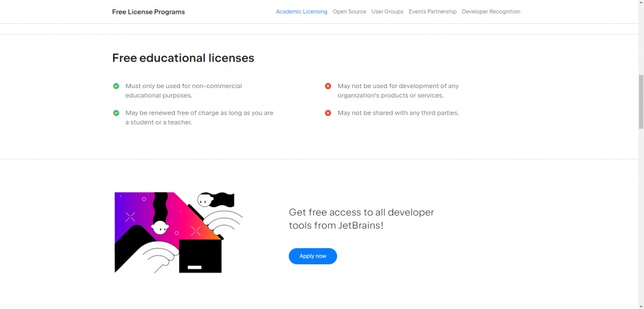Click the Apply now button

point(313,256)
